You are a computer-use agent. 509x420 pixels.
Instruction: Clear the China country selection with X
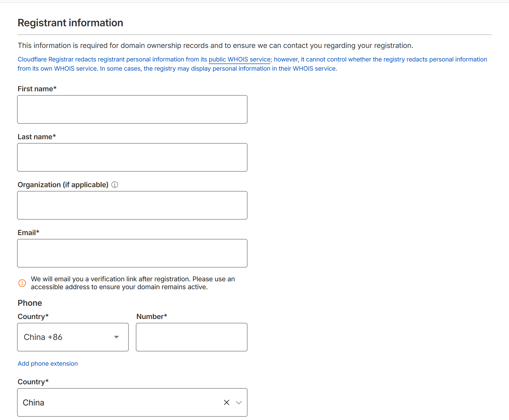(226, 402)
